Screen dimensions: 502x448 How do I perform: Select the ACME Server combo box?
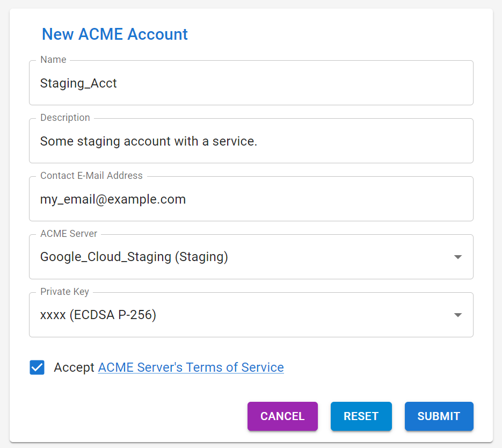pos(251,257)
